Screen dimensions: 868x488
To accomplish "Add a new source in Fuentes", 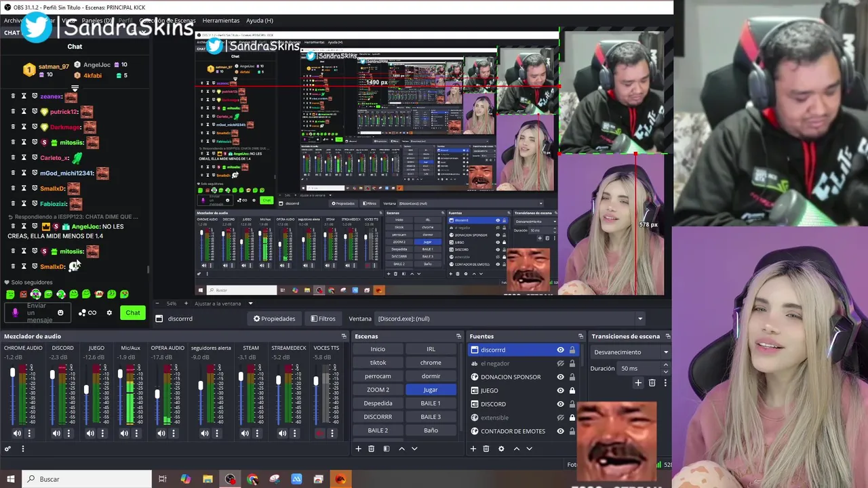I will point(473,449).
